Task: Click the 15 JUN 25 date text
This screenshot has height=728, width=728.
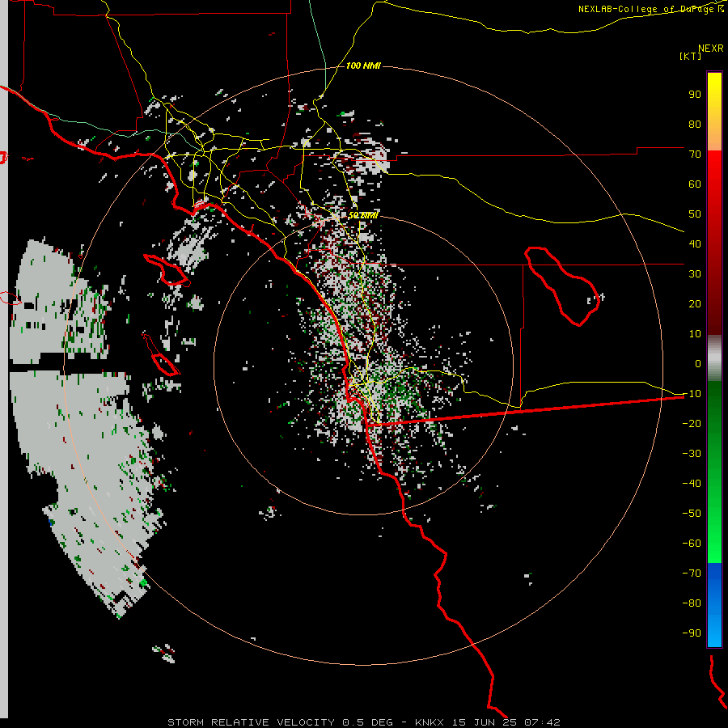Action: coord(485,722)
